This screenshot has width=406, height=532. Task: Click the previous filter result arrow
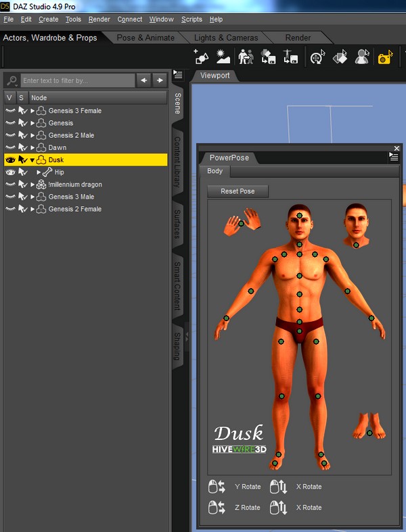coord(143,80)
